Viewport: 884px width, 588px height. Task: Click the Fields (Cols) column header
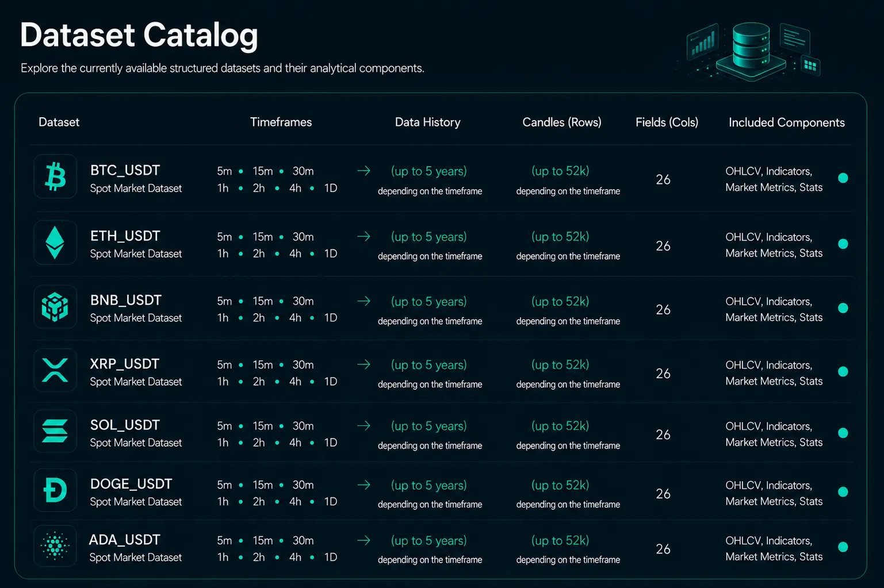pos(667,122)
